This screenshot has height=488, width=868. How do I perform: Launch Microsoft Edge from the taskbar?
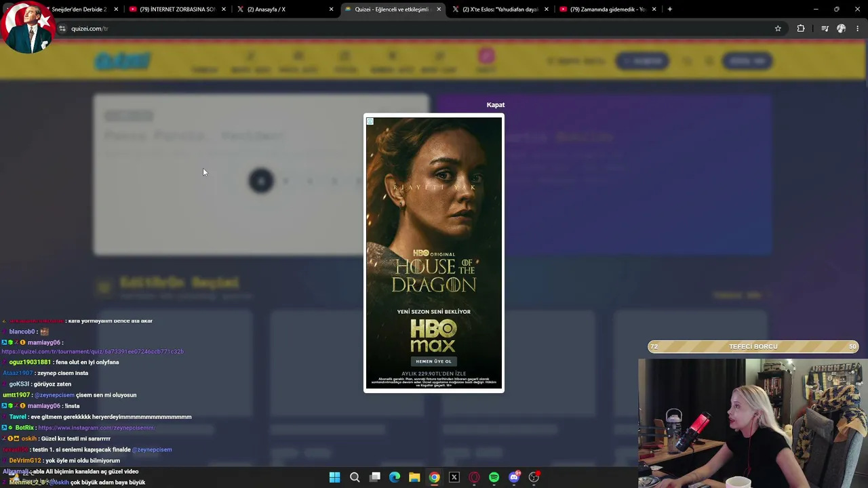[x=395, y=477]
